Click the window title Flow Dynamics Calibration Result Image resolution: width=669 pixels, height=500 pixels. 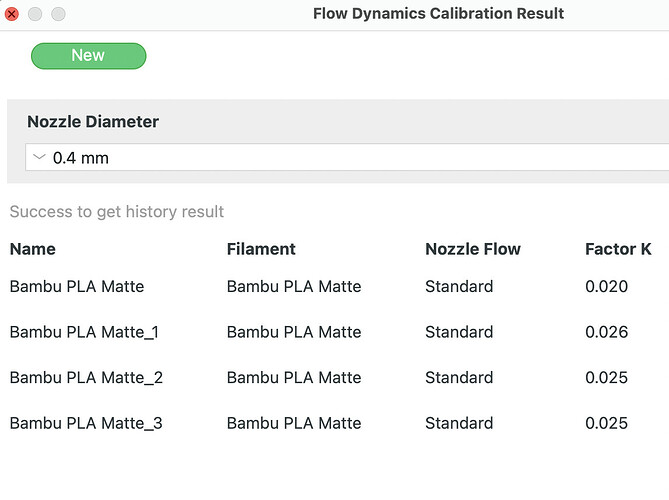[x=438, y=14]
